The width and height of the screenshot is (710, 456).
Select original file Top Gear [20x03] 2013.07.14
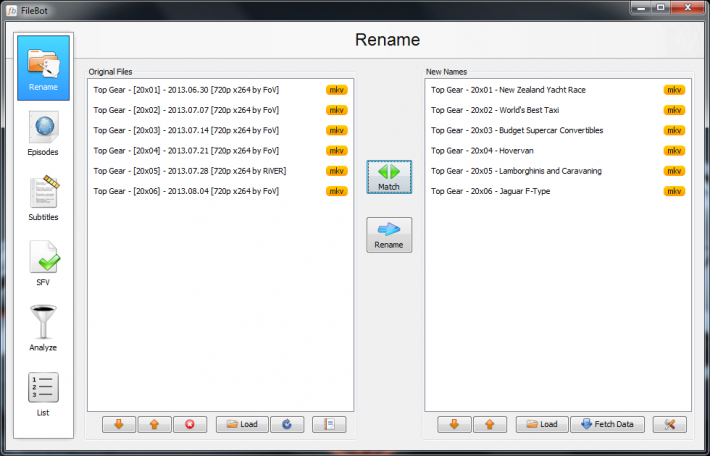coord(221,130)
